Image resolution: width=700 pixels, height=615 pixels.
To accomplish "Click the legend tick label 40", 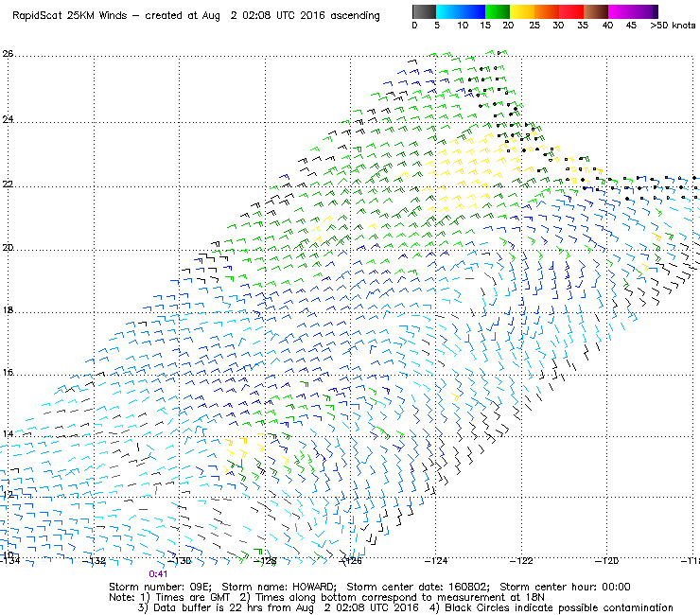I will pyautogui.click(x=607, y=26).
